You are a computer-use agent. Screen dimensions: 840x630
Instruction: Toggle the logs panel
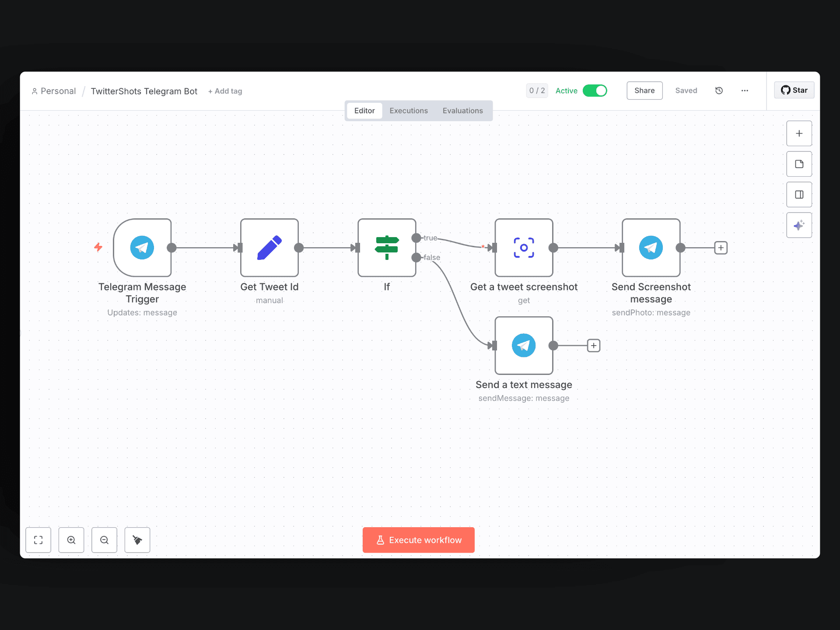tap(799, 194)
